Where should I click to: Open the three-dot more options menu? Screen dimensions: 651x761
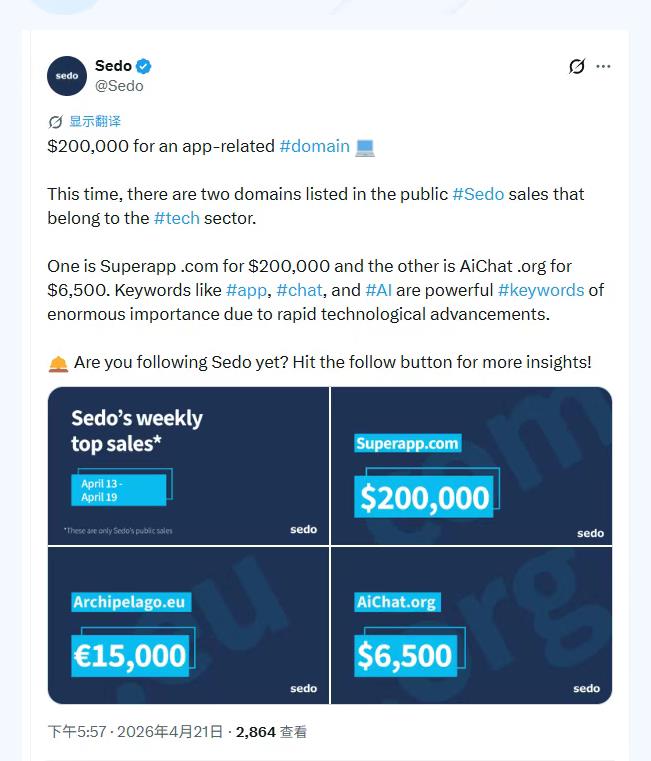tap(603, 66)
